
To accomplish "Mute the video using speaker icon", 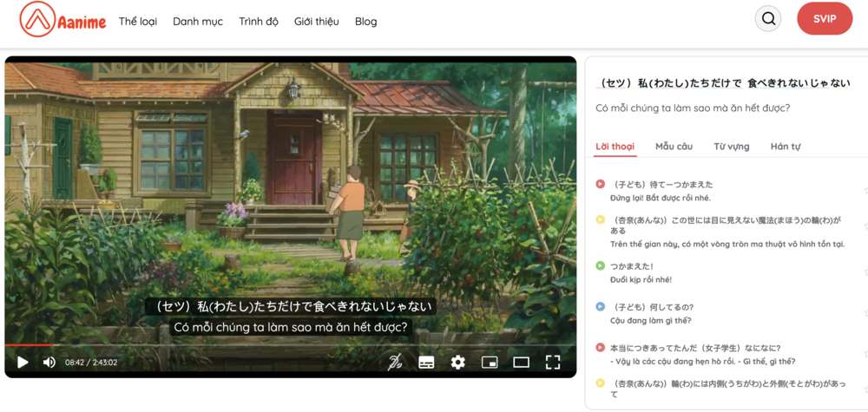I will (x=49, y=363).
